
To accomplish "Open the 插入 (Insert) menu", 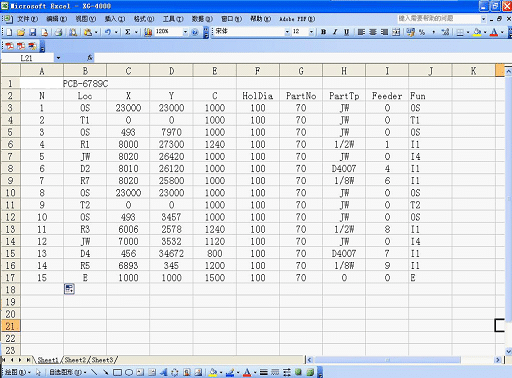I will (115, 19).
